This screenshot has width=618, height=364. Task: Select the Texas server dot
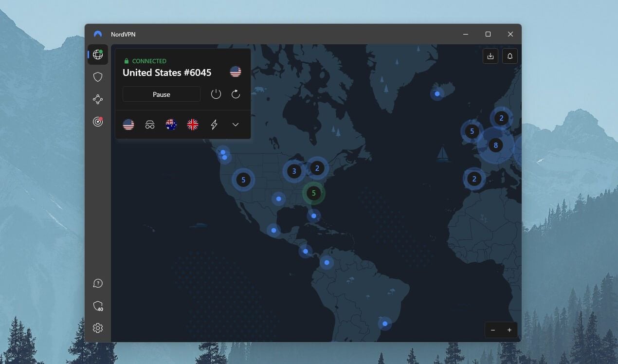tap(278, 199)
